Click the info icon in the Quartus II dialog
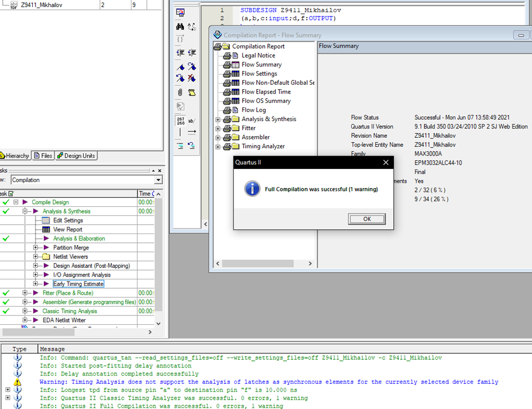Viewport: 532px width, 409px height. coord(252,189)
